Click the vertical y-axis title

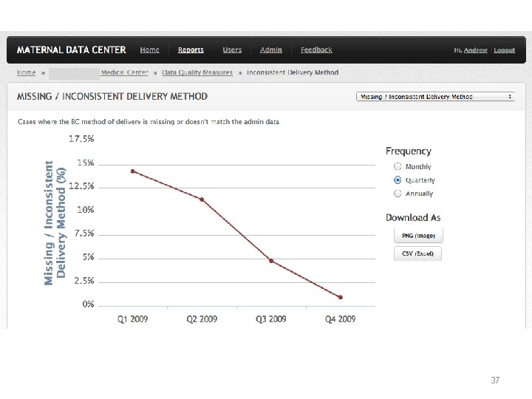coord(55,223)
